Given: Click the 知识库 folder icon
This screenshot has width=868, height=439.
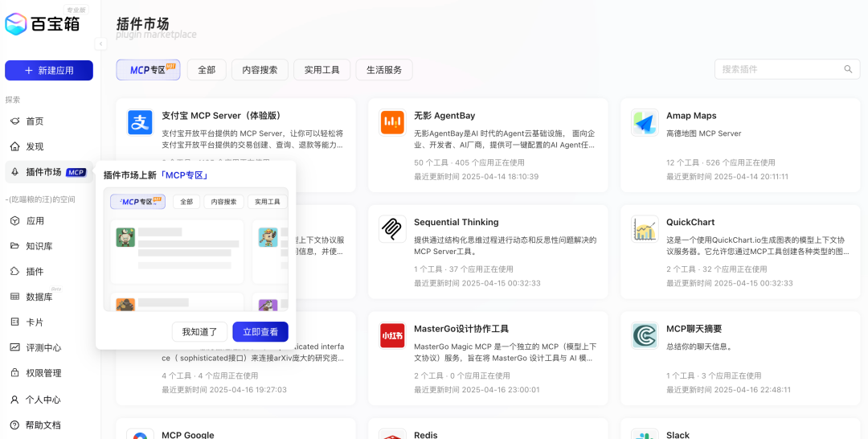Looking at the screenshot, I should point(15,246).
